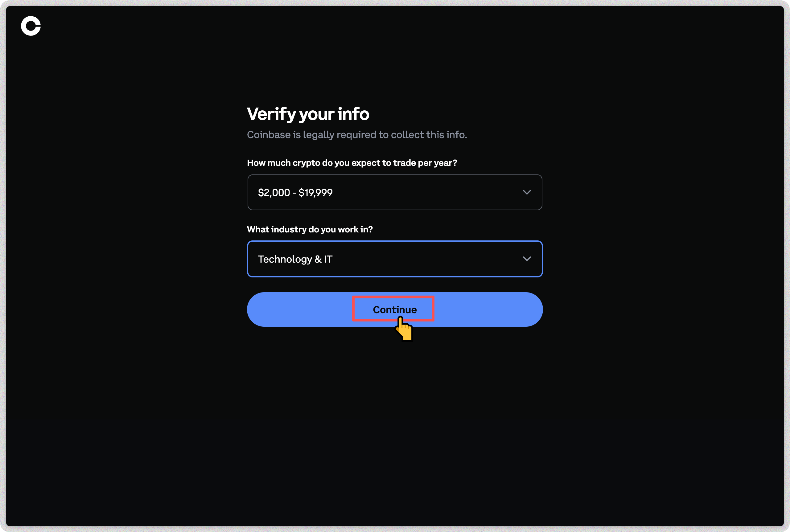Click the yellow pointing hand icon
The width and height of the screenshot is (790, 532).
[404, 329]
